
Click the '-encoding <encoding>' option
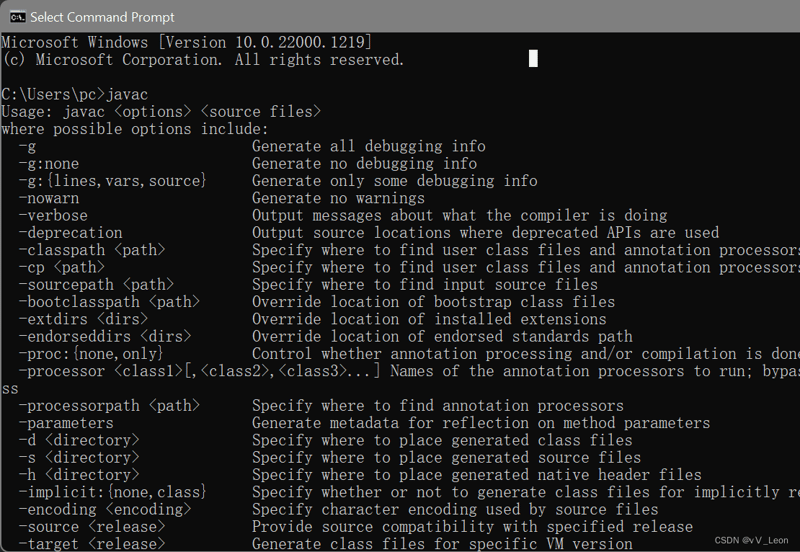105,510
